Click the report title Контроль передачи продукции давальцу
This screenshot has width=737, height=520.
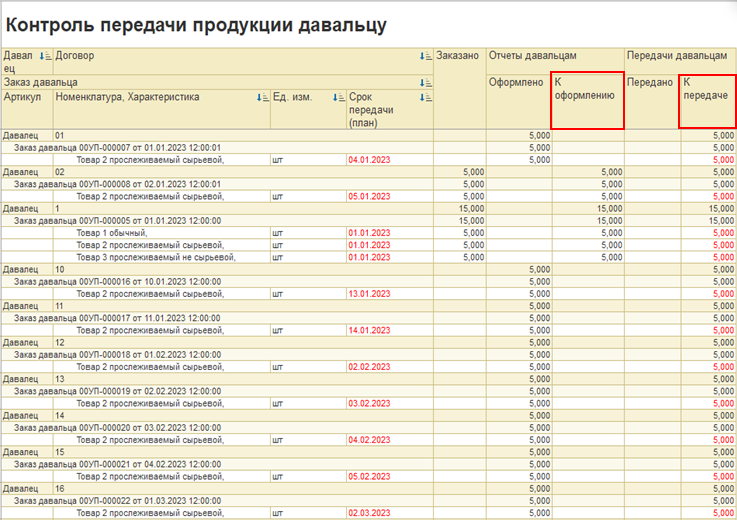pos(196,25)
